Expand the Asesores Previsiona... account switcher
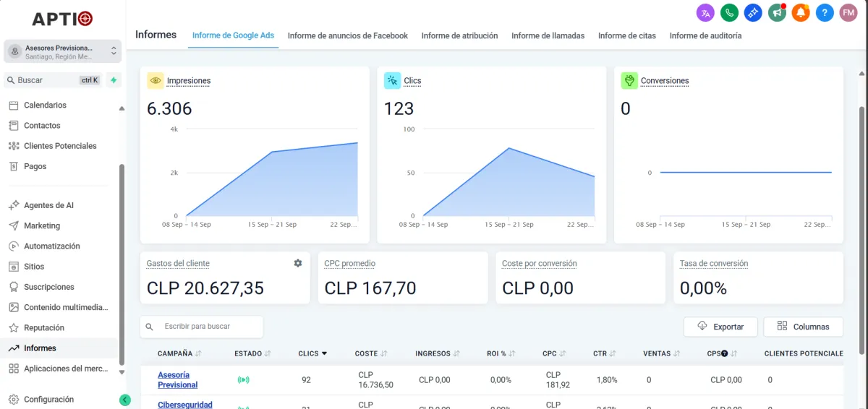The height and width of the screenshot is (409, 868). [x=62, y=51]
